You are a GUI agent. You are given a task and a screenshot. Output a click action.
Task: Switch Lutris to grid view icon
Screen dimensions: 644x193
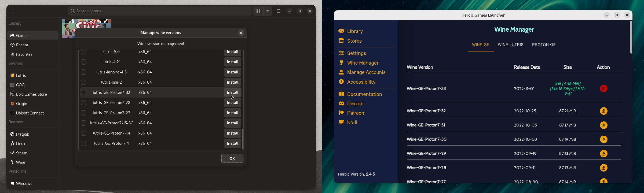pos(258,11)
